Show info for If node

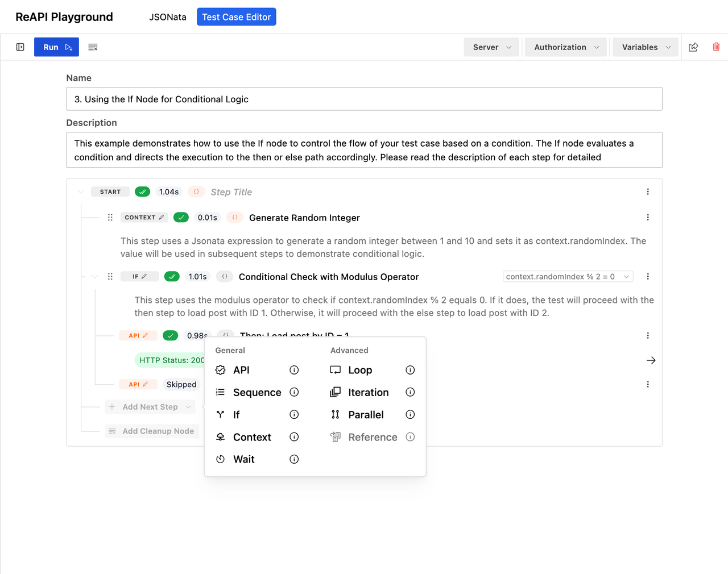[294, 414]
